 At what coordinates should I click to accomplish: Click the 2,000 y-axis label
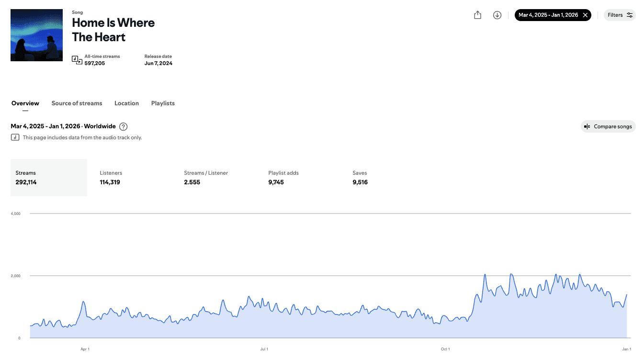pyautogui.click(x=15, y=276)
